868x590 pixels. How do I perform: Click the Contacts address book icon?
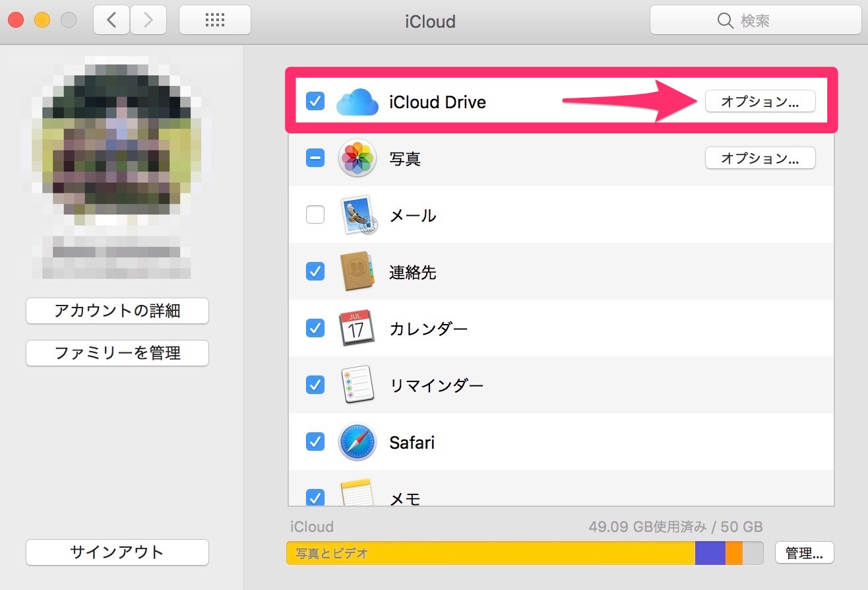click(357, 272)
